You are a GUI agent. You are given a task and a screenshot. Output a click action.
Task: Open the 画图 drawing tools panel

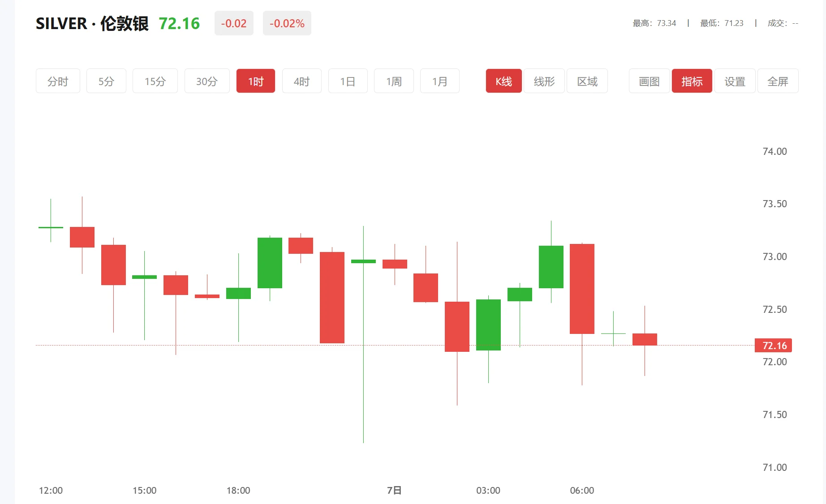(x=648, y=81)
